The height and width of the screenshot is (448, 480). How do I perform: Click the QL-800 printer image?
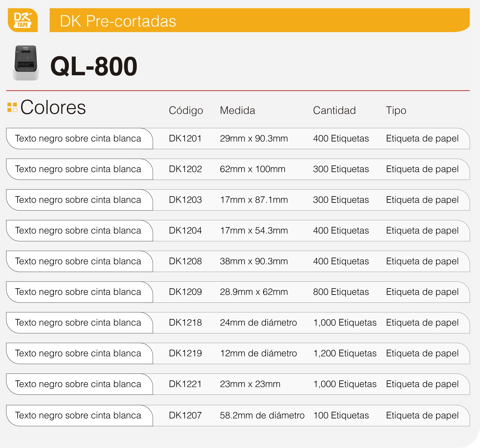(26, 63)
